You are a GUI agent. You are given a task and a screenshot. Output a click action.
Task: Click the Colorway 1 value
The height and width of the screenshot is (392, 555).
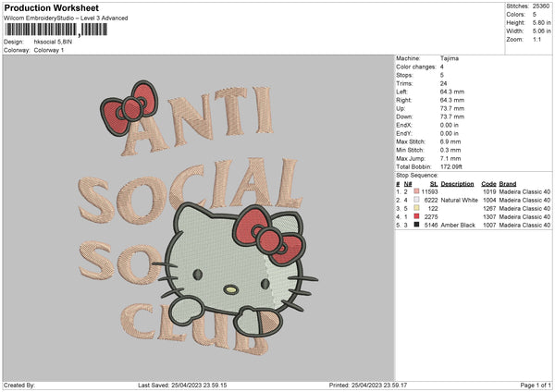click(52, 49)
